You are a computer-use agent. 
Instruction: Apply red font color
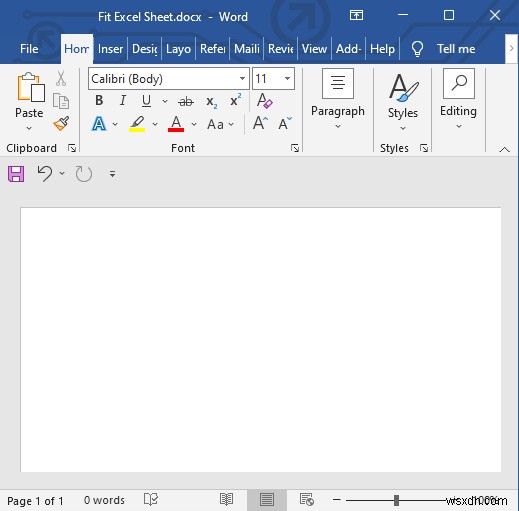[x=176, y=124]
